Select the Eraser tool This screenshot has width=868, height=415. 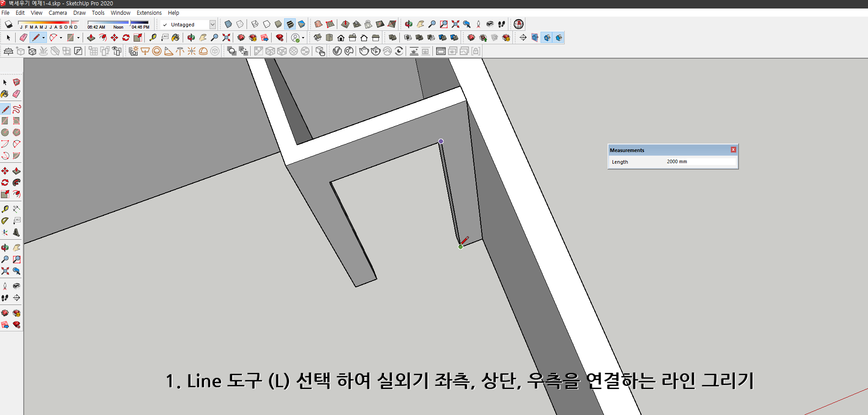coord(22,38)
